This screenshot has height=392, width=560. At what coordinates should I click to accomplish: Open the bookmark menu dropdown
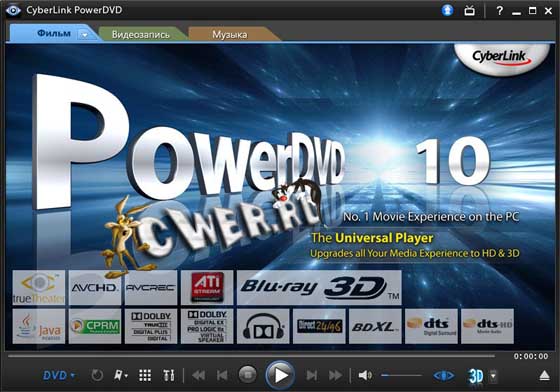120,376
